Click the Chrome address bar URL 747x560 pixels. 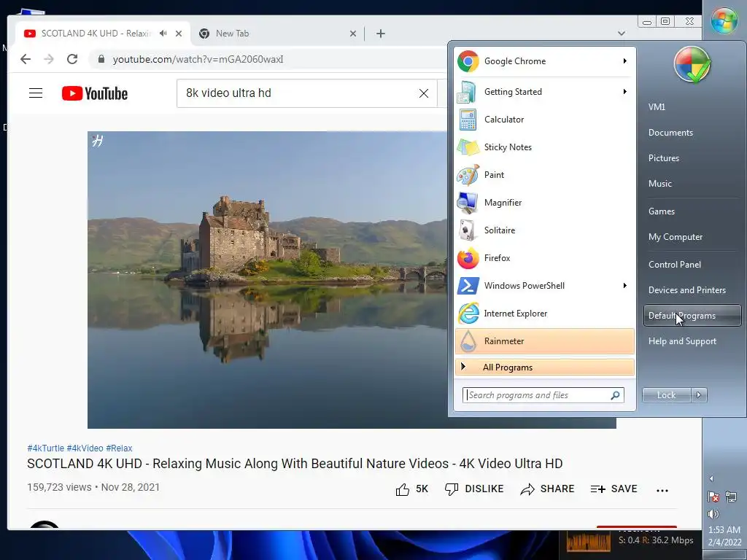click(198, 59)
